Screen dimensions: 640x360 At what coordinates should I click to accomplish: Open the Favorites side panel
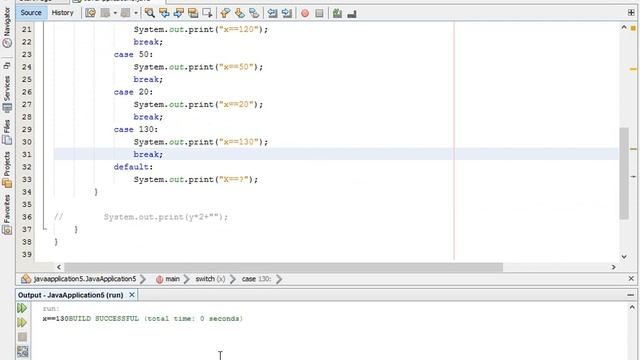click(x=7, y=215)
